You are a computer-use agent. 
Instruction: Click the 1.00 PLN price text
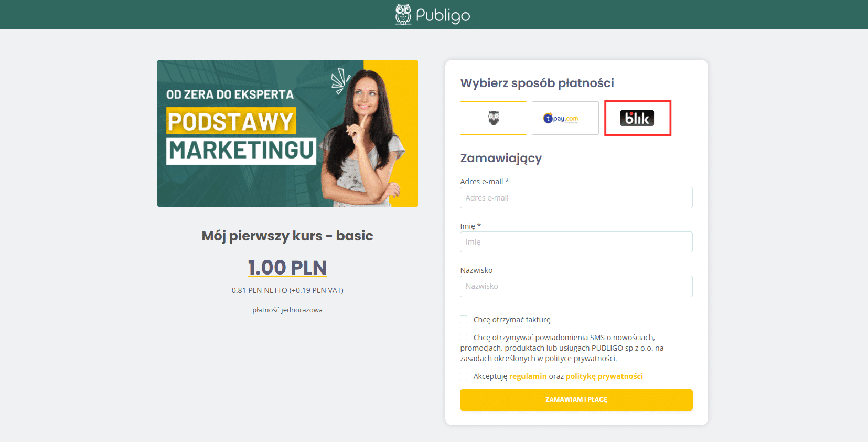(x=287, y=267)
